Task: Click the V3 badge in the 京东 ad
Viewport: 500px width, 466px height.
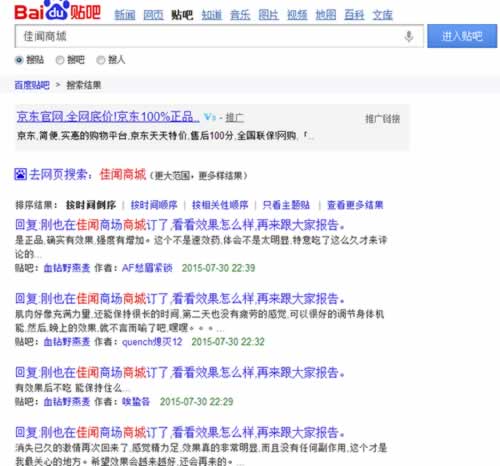Action: pos(210,117)
